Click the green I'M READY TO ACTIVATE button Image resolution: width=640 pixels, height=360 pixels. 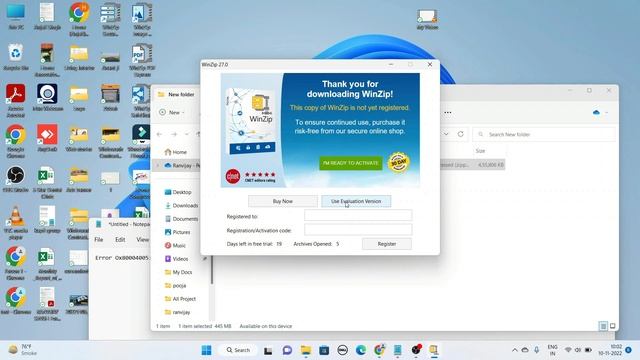pyautogui.click(x=351, y=163)
